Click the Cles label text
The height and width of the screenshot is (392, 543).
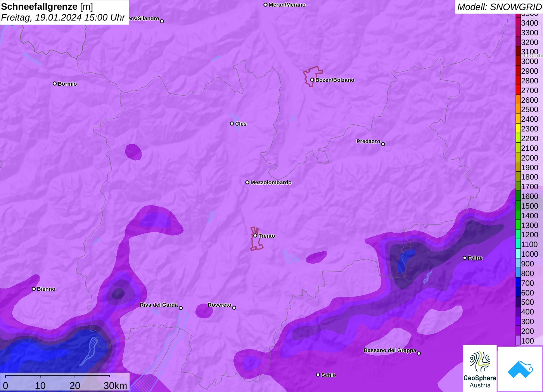(241, 124)
